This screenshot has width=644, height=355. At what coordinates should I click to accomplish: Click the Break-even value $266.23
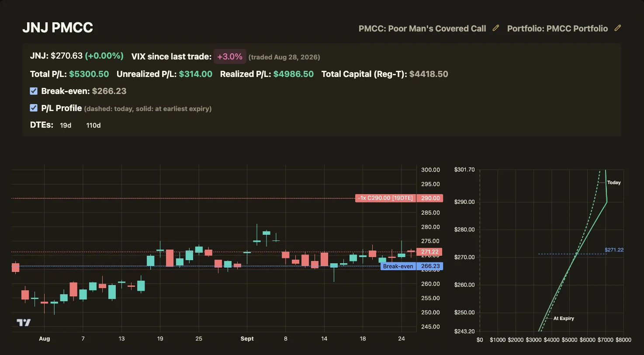109,91
